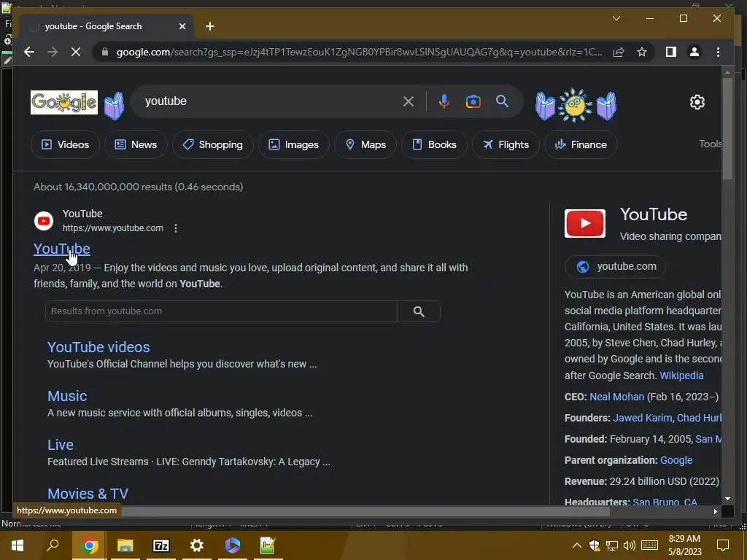Screen dimensions: 747x560
Task: Open the volume speaker tray icon
Action: pyautogui.click(x=630, y=545)
